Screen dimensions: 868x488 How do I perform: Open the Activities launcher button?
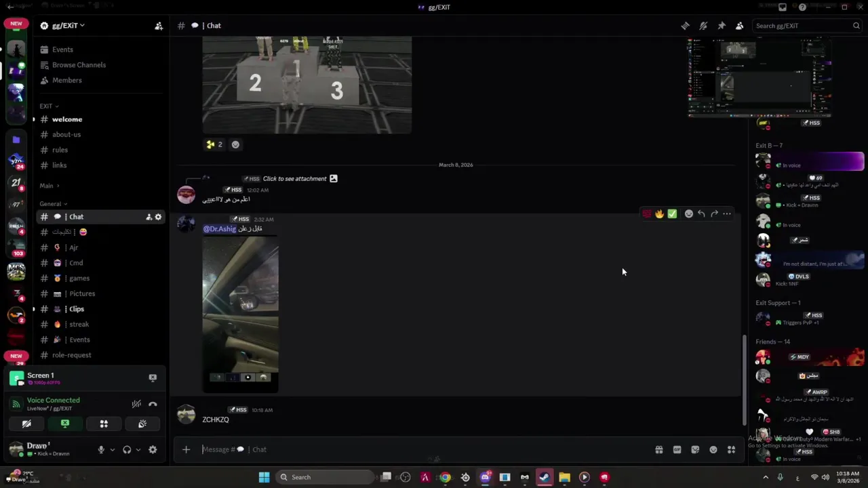[104, 424]
